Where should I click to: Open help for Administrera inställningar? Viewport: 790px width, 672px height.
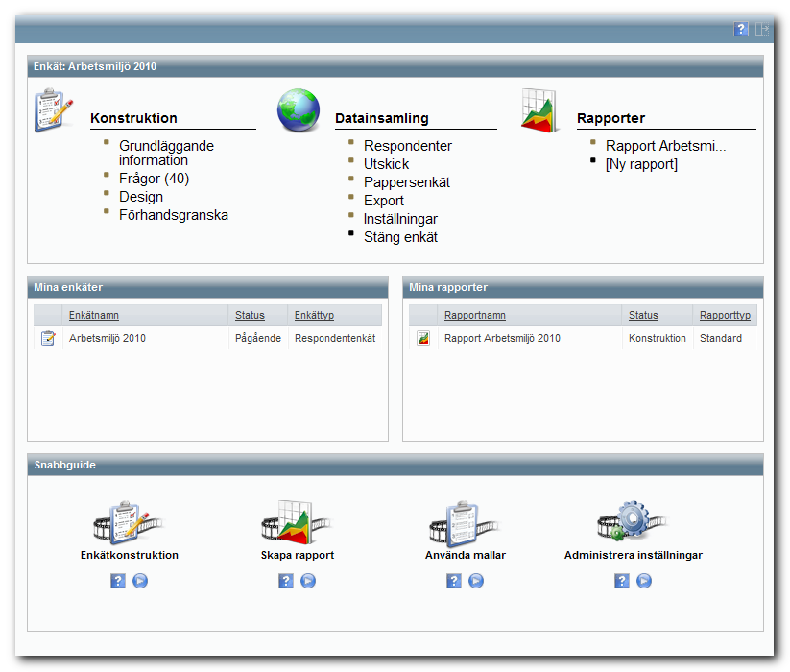pos(622,581)
